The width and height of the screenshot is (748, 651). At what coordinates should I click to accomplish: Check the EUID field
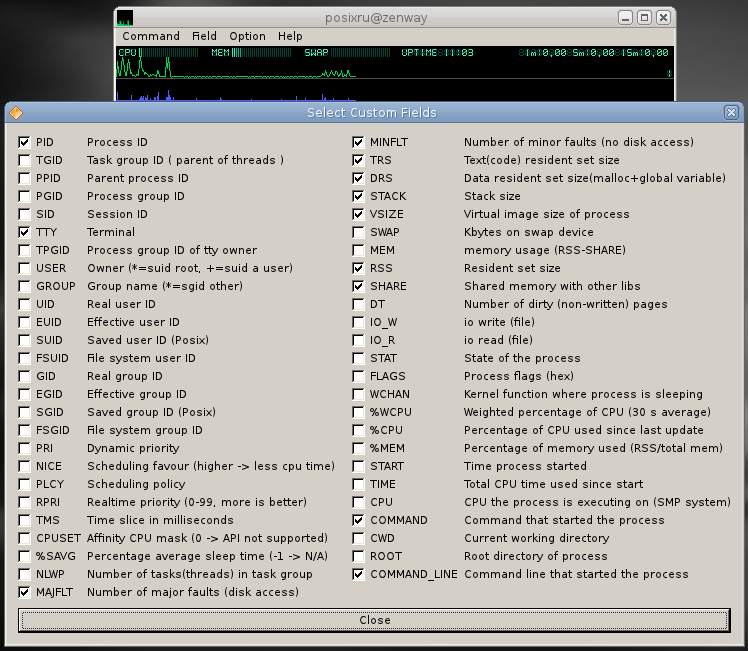24,322
